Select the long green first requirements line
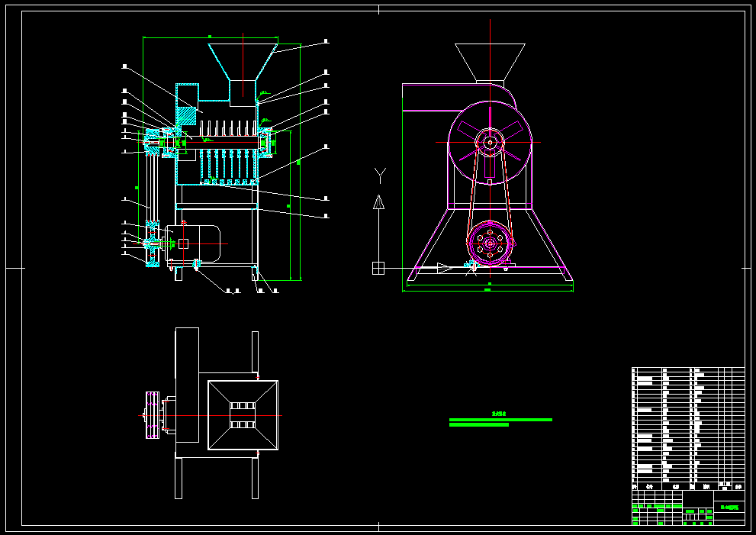 pyautogui.click(x=500, y=420)
